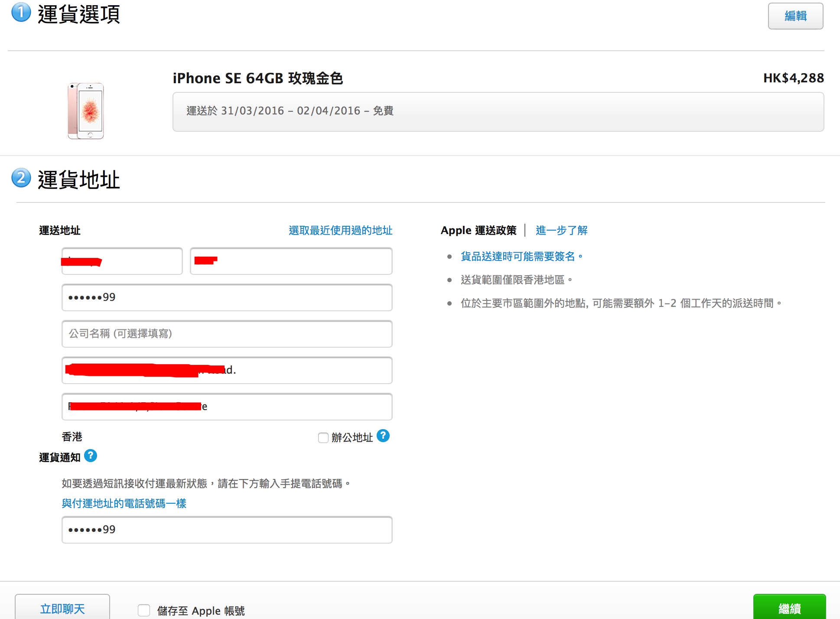Start a chat via 立即聊天
The image size is (840, 619).
(x=62, y=608)
